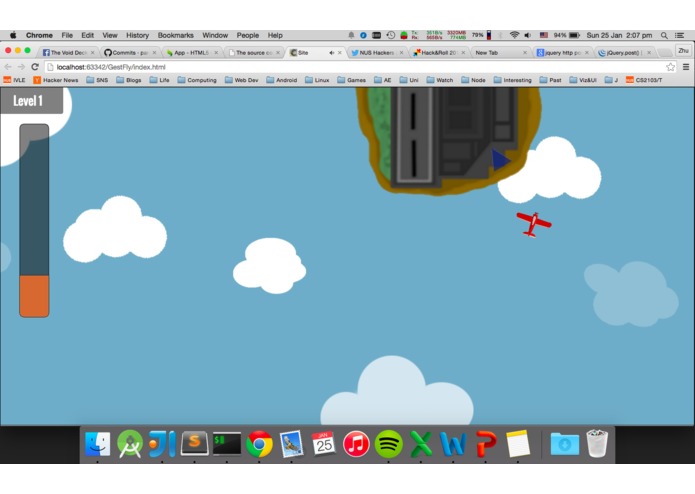Launch Spotify from the dock
695x494 pixels.
(x=388, y=443)
